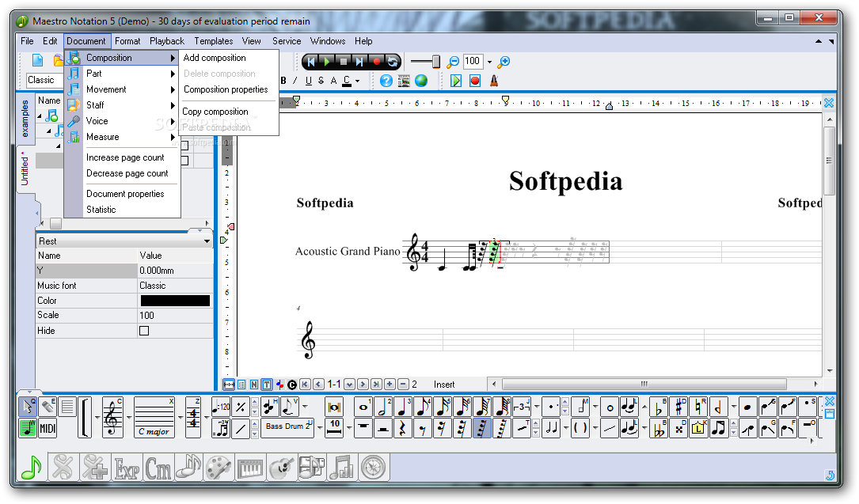The width and height of the screenshot is (859, 504).
Task: Switch to the Untitled document tab
Action: [x=25, y=169]
